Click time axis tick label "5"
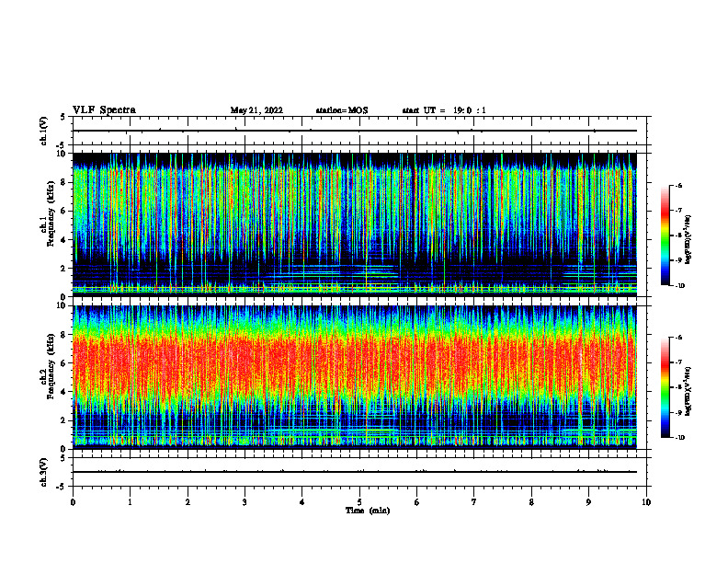The image size is (728, 563). 359,502
